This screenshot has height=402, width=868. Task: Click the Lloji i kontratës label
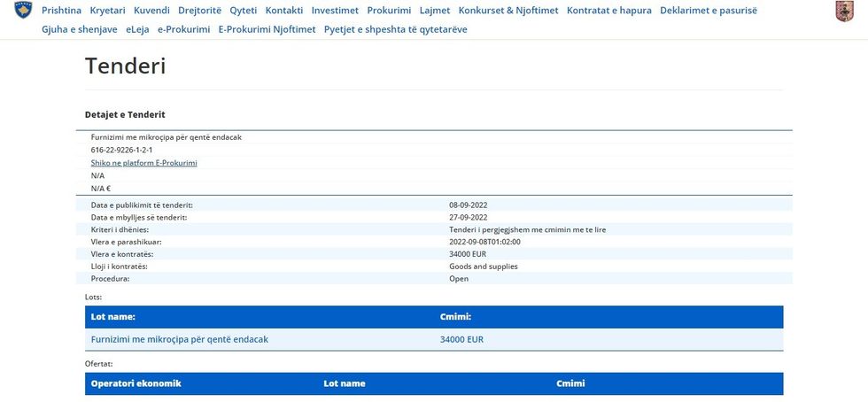click(x=119, y=267)
